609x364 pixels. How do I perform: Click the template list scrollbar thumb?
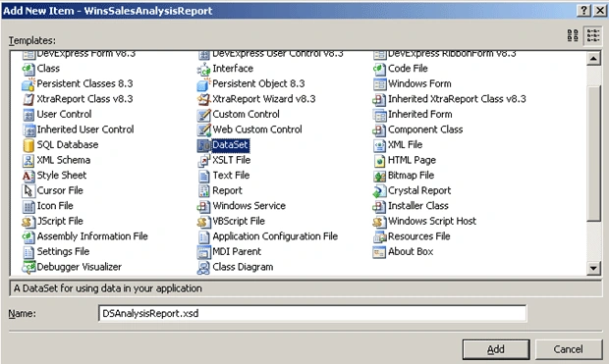click(x=593, y=153)
